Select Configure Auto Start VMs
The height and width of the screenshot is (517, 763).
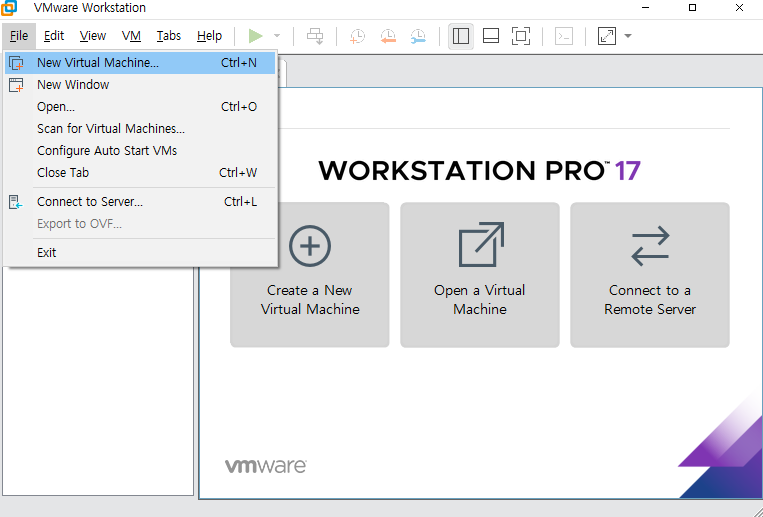click(140, 150)
